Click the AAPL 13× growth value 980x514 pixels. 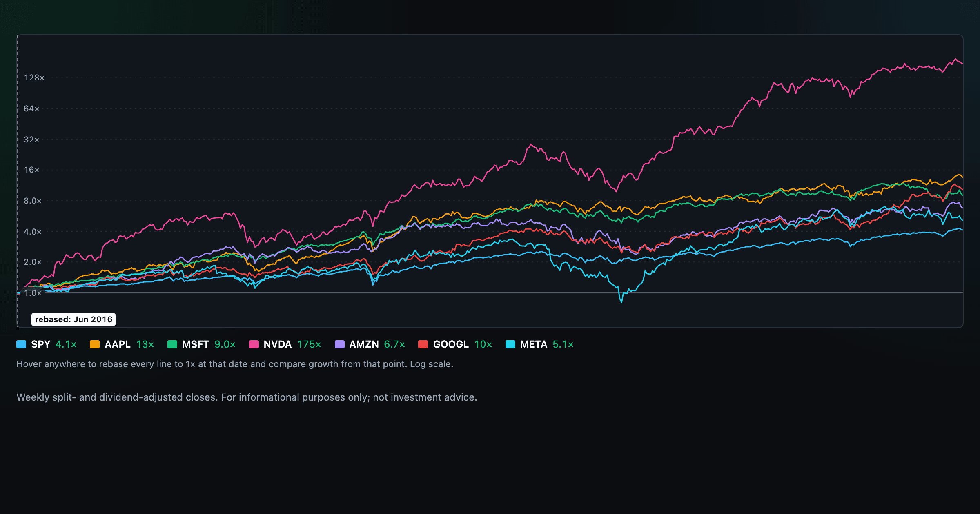click(x=145, y=344)
